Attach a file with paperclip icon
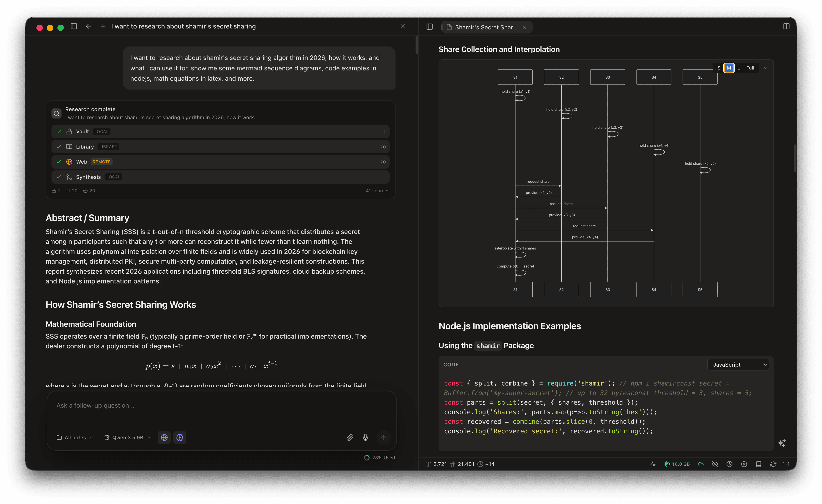This screenshot has width=822, height=504. point(349,437)
